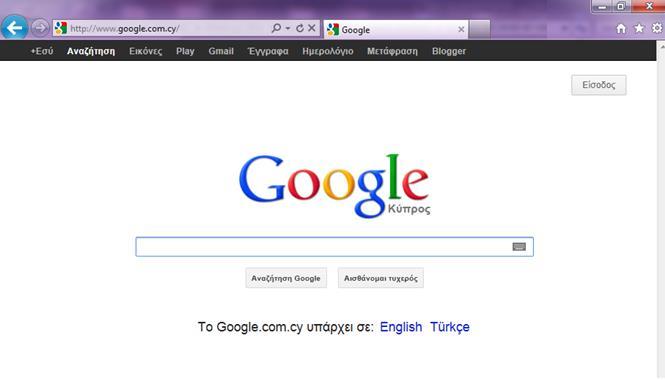This screenshot has width=665, height=380.
Task: Open Blogger in the top bar
Action: click(449, 51)
